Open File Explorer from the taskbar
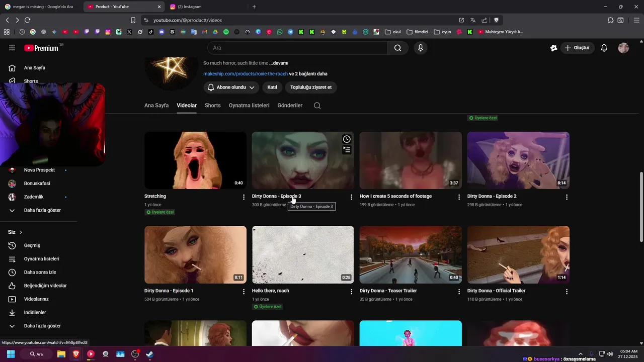644x362 pixels. pos(61,354)
